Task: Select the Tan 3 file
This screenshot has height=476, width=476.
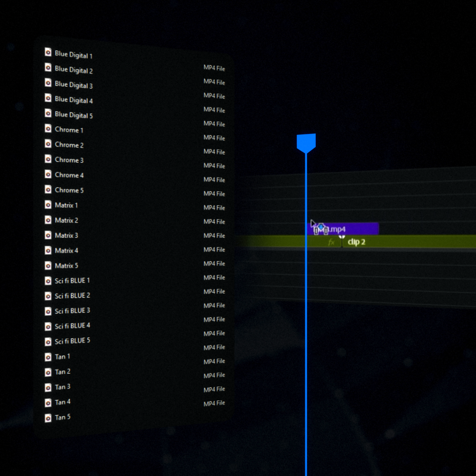Action: pos(62,387)
